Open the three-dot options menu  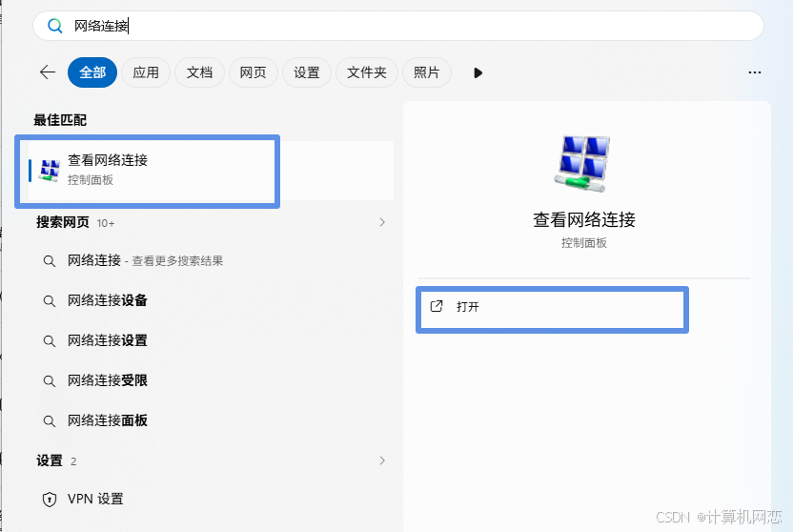pyautogui.click(x=755, y=72)
